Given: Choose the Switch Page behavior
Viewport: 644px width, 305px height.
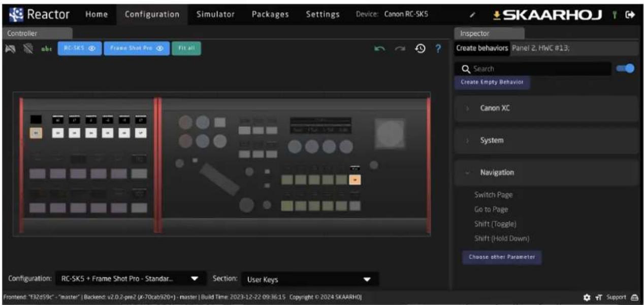Looking at the screenshot, I should pyautogui.click(x=493, y=195).
